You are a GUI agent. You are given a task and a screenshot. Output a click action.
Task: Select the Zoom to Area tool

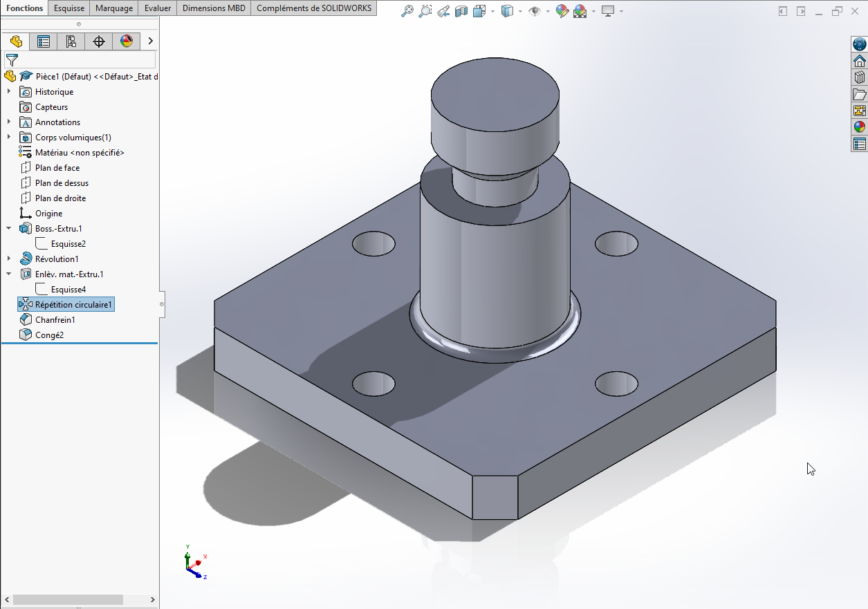425,11
